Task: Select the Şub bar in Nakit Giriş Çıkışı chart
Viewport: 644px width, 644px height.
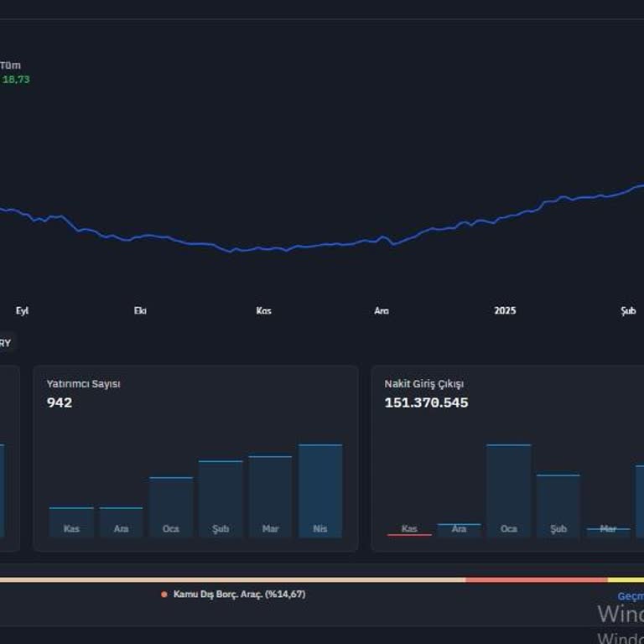Action: [558, 506]
